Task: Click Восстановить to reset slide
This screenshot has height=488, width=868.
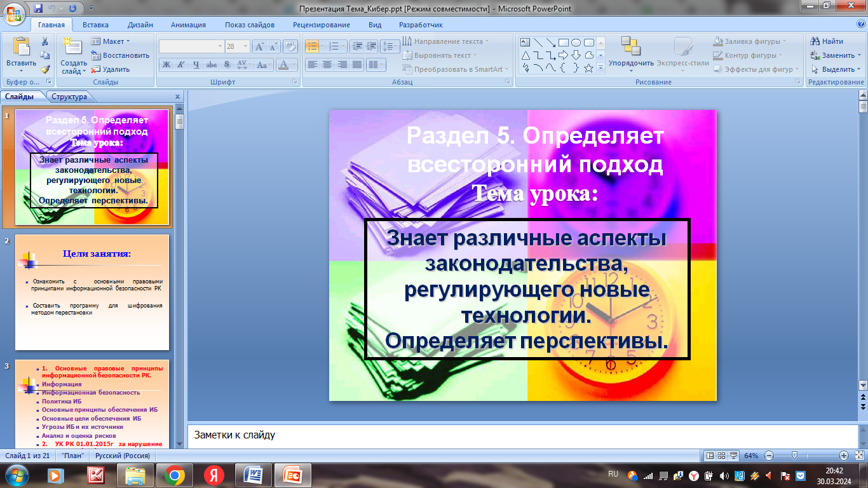Action: [121, 55]
